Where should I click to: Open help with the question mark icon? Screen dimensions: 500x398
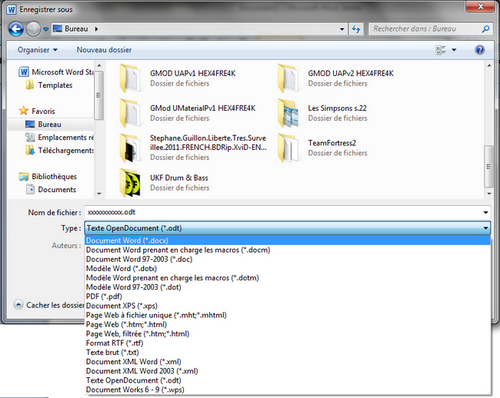tap(479, 50)
